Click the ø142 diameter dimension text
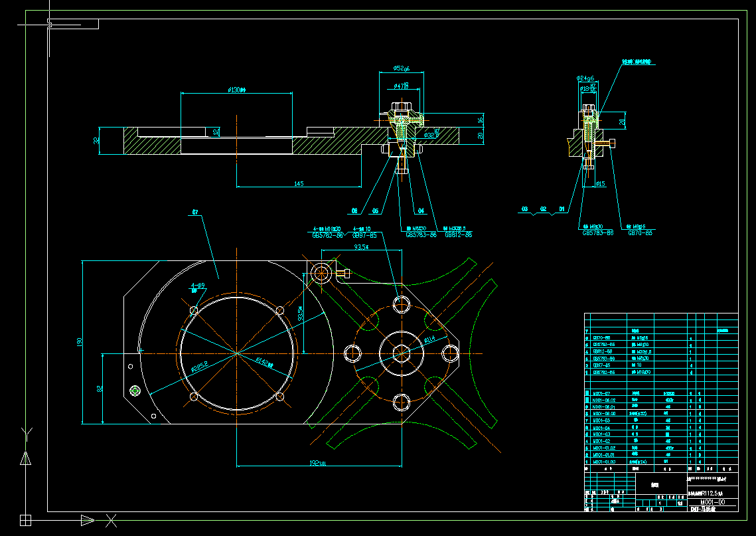The image size is (756, 536). click(264, 363)
